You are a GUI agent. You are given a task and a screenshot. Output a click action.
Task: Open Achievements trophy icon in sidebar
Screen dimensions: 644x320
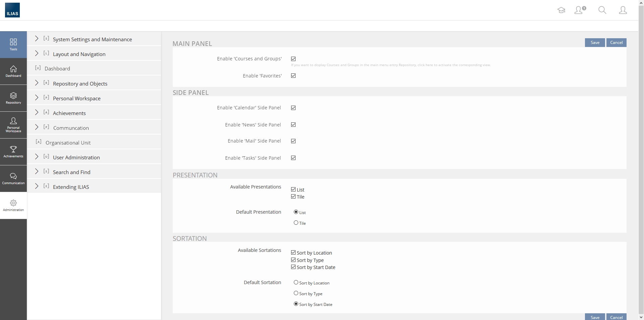13,152
